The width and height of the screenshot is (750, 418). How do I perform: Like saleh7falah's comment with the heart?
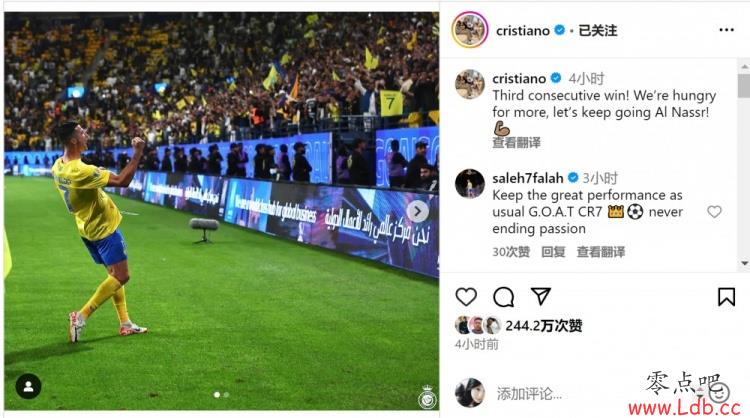click(x=714, y=211)
